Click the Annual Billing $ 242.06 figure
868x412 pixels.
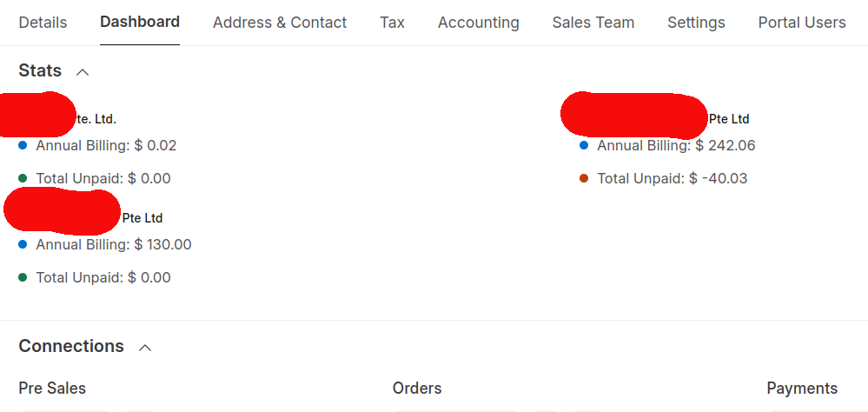coord(676,145)
